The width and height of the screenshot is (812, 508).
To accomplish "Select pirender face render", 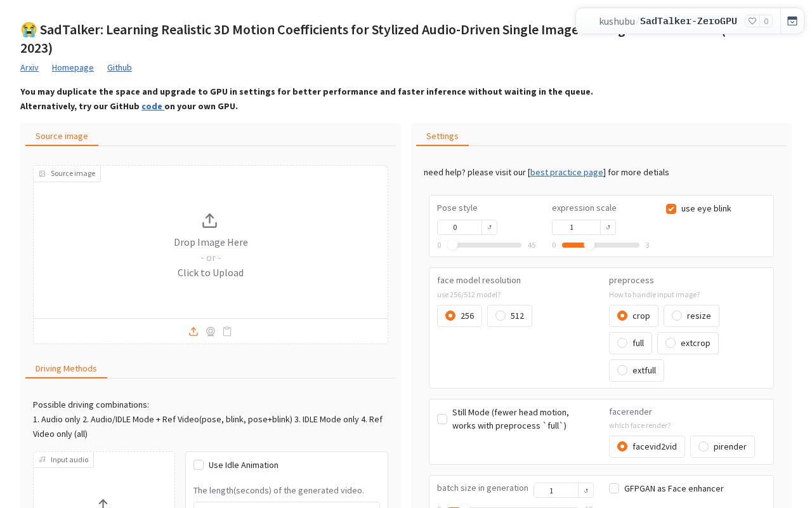I will click(x=723, y=446).
